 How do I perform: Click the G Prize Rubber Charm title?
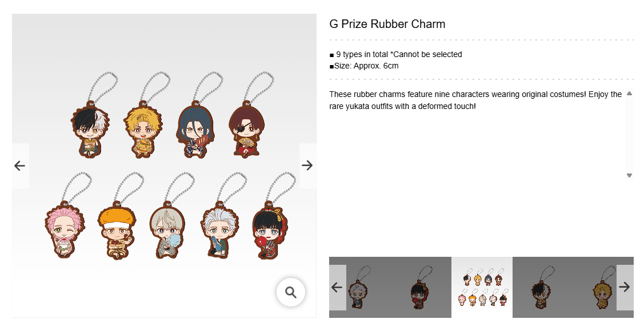(387, 24)
